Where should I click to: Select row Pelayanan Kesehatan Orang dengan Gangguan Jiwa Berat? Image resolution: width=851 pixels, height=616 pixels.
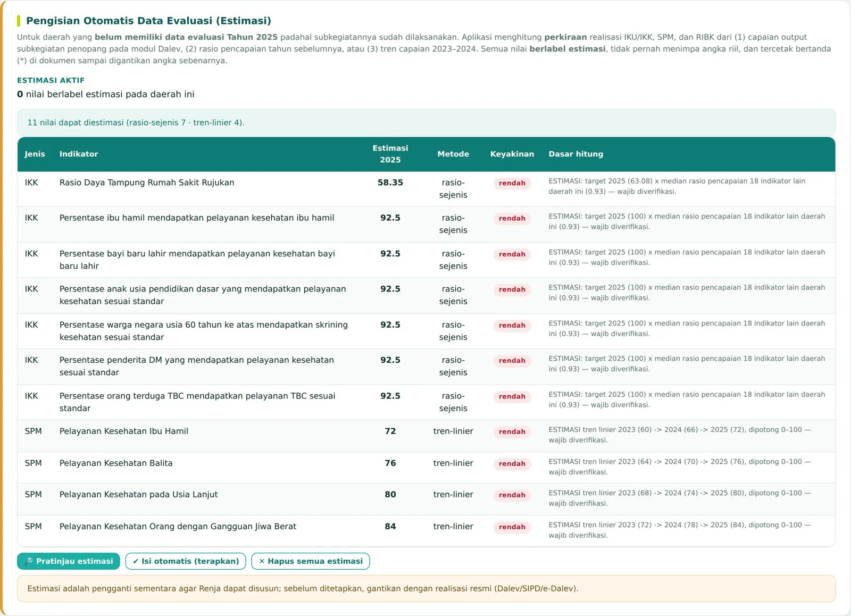tap(426, 531)
